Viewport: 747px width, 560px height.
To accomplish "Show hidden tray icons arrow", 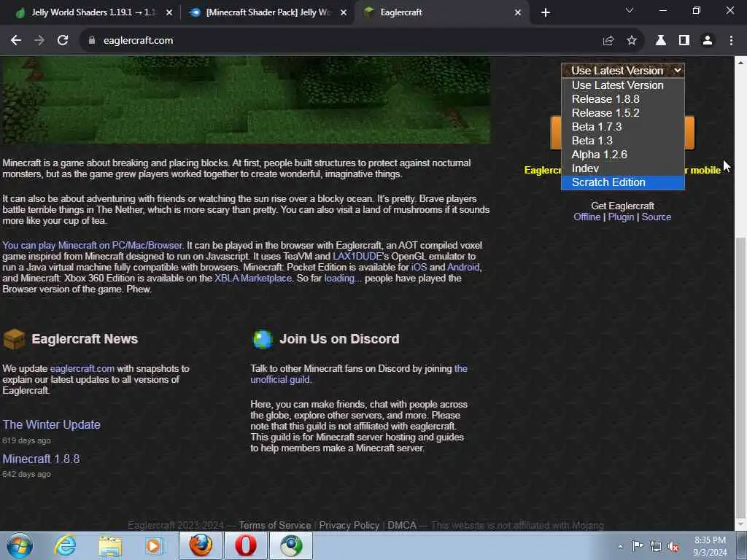I will pyautogui.click(x=620, y=546).
